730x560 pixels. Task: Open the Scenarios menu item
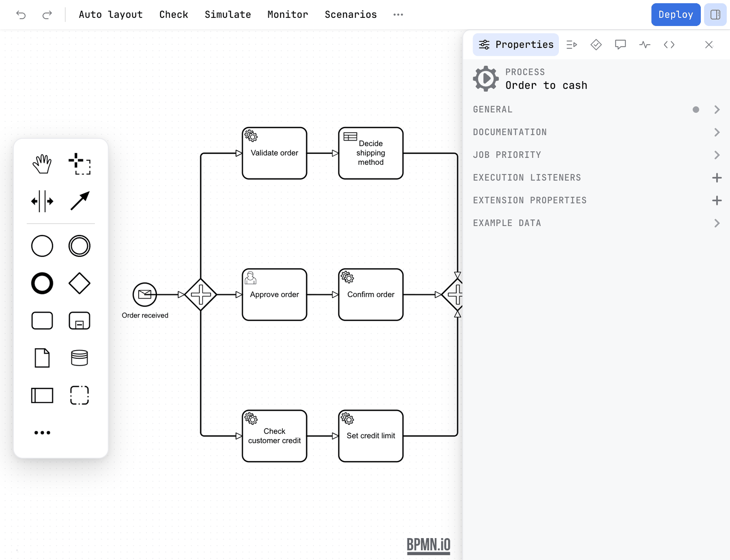[x=351, y=15]
